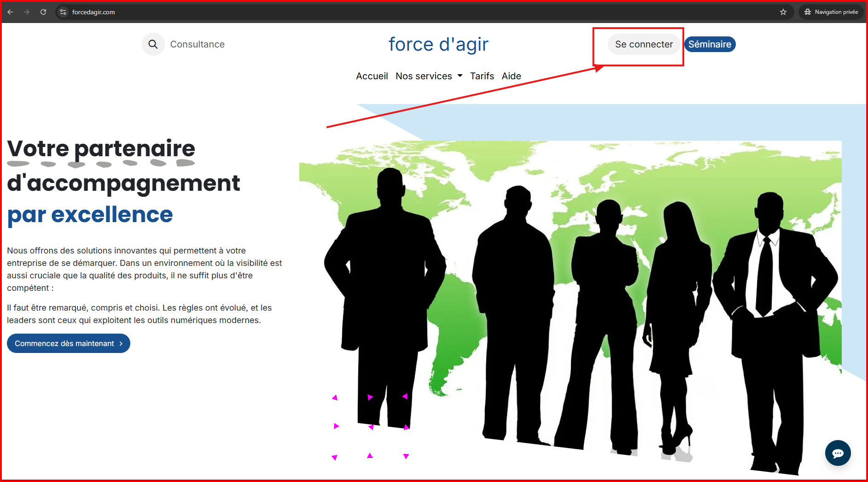Click the heading text 'par excellence'
Screen dimensions: 868x482
coord(90,215)
